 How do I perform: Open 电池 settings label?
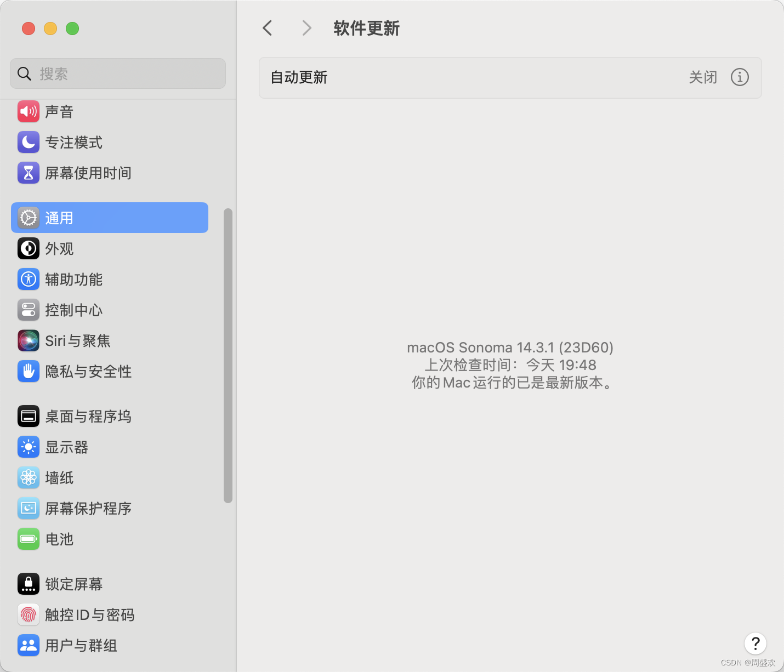point(59,539)
